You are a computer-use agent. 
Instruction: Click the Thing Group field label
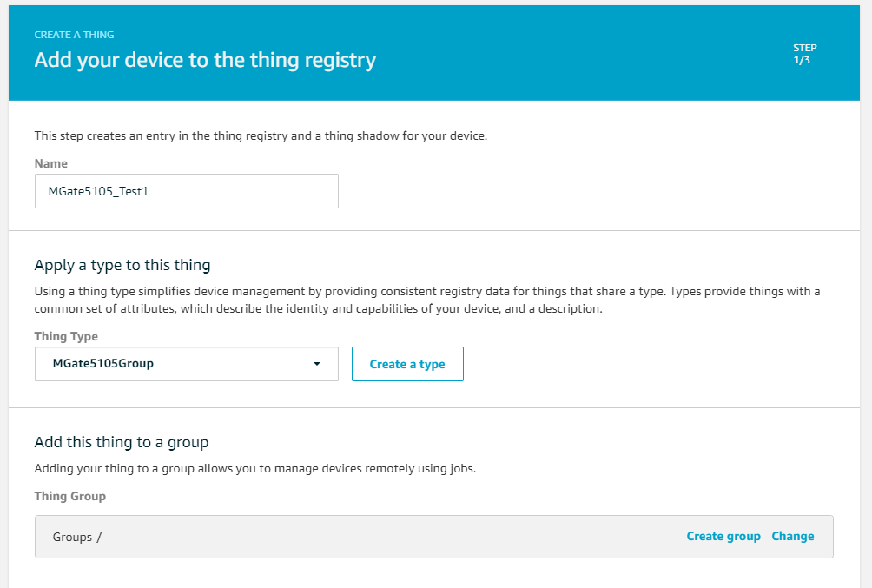70,496
